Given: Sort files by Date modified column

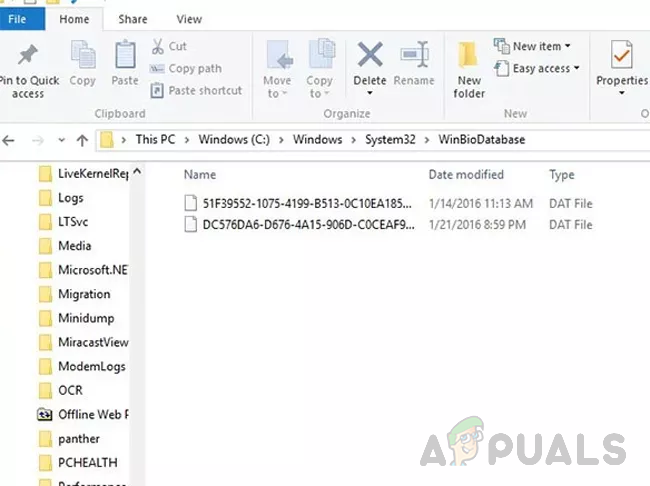Looking at the screenshot, I should coord(466,175).
